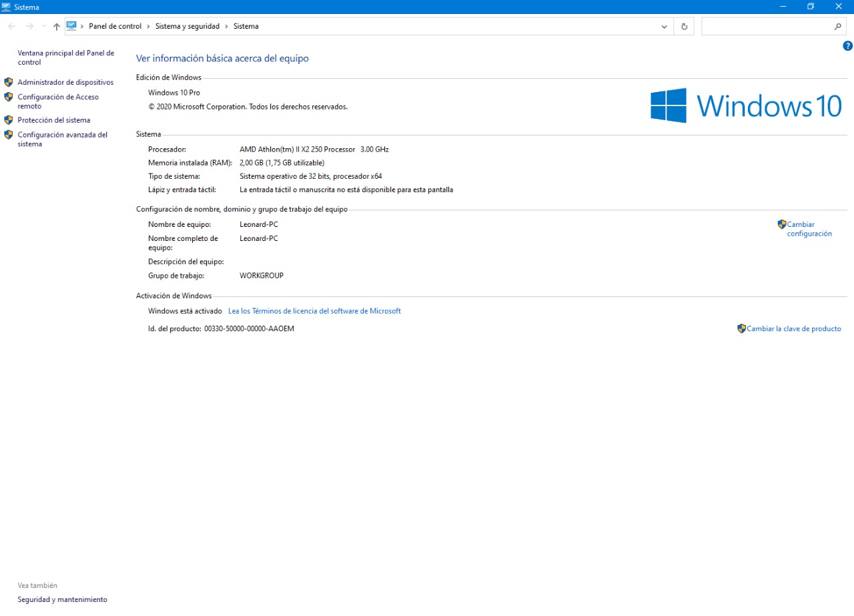This screenshot has height=616, width=854.
Task: Click the product ID 00330-50000-00000-AAOEM
Action: tap(249, 329)
